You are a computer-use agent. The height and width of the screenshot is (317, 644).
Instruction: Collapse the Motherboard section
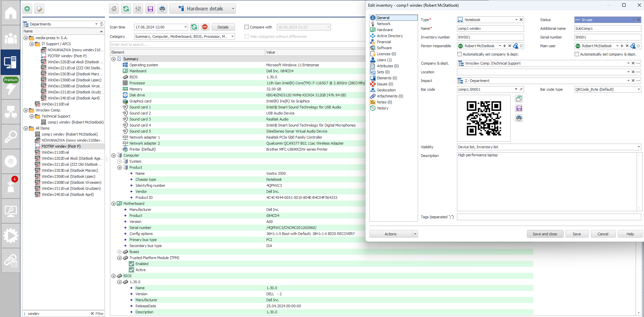click(114, 204)
